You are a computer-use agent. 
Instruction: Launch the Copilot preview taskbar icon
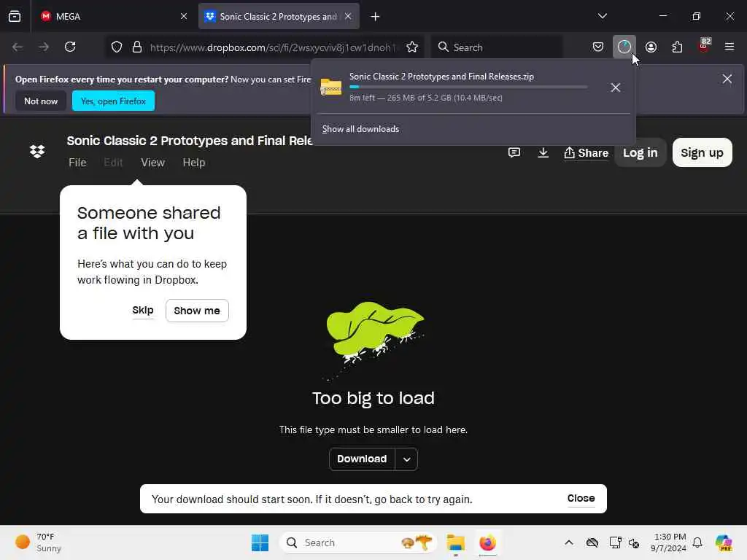(x=724, y=542)
